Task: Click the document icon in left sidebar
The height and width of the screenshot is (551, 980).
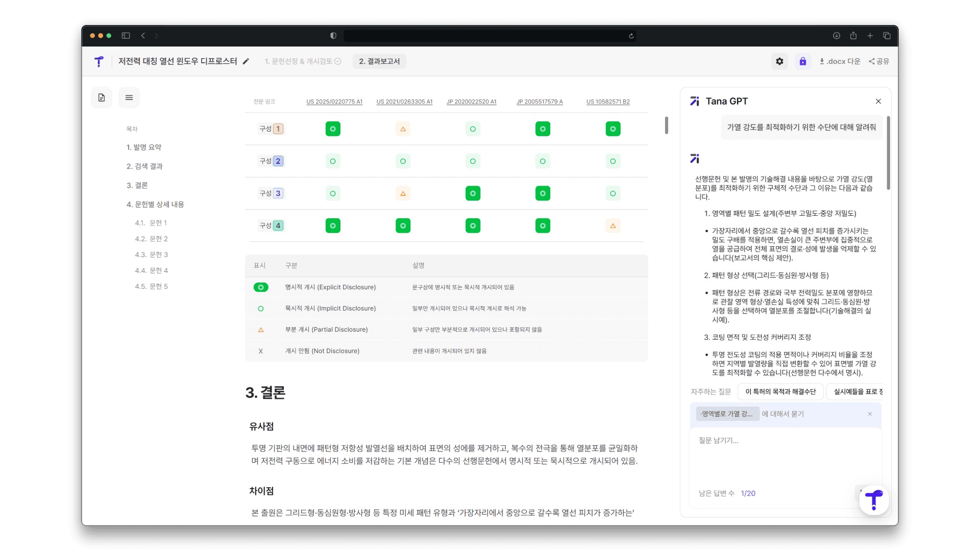Action: (102, 97)
